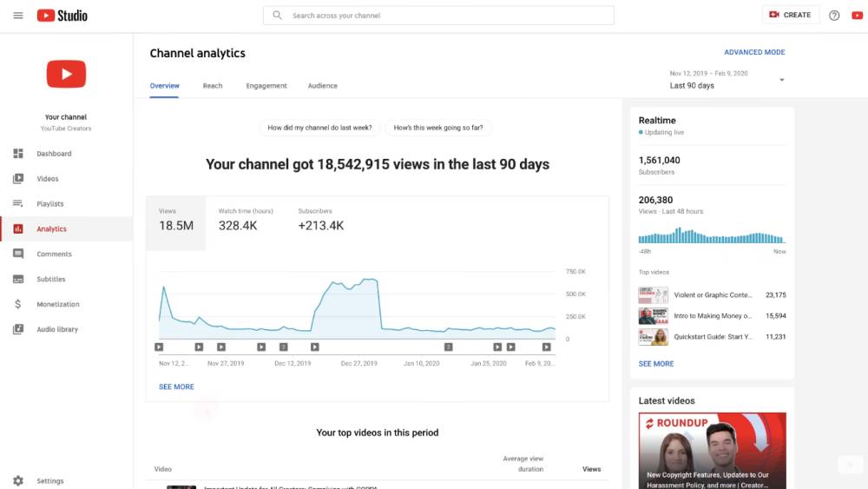Switch to the Overview tab
This screenshot has height=489, width=868.
pyautogui.click(x=164, y=86)
